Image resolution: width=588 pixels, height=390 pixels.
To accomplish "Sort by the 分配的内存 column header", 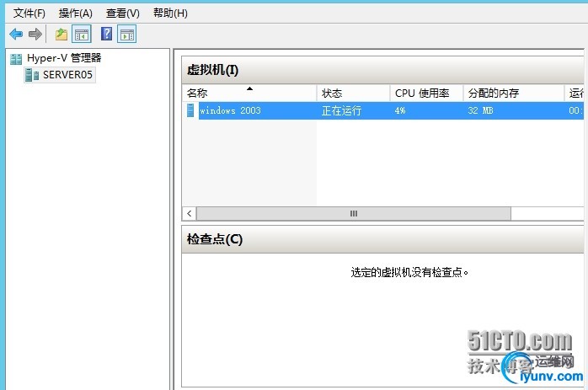I will (x=513, y=93).
